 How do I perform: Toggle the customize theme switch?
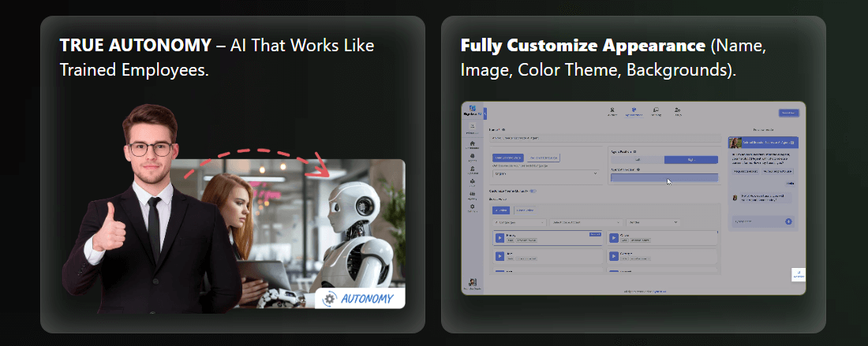click(533, 191)
